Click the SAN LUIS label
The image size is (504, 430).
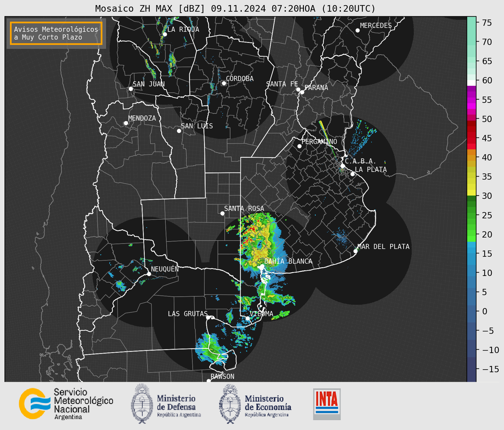coord(197,126)
